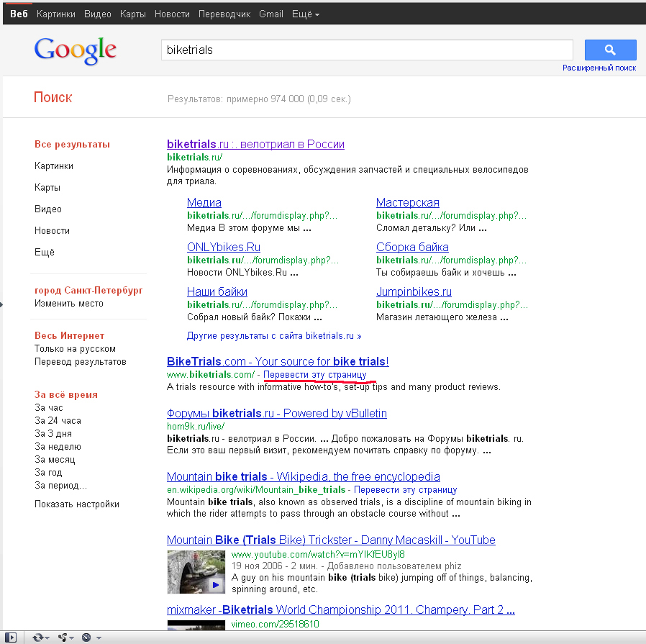Viewport: 646px width, 644px height.
Task: Click the Opera Turbo speedometer icon
Action: coord(86,638)
